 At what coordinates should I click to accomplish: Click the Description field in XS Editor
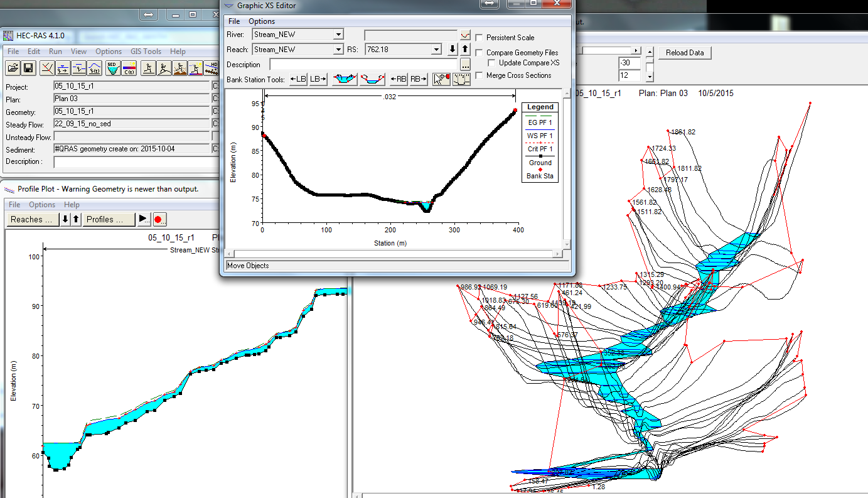(x=364, y=64)
